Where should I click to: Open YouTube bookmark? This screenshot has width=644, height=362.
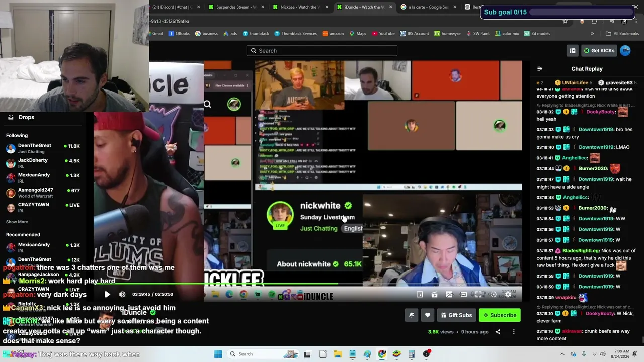(383, 34)
